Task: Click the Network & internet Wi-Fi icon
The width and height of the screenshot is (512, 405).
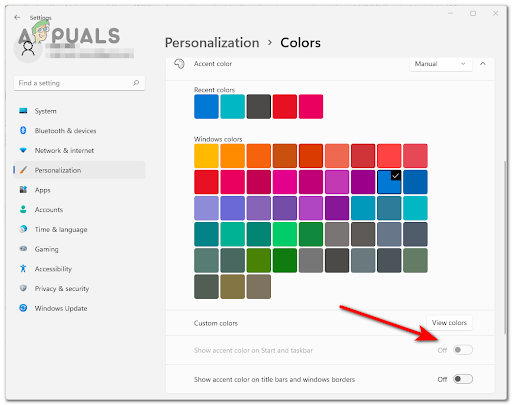Action: tap(23, 150)
